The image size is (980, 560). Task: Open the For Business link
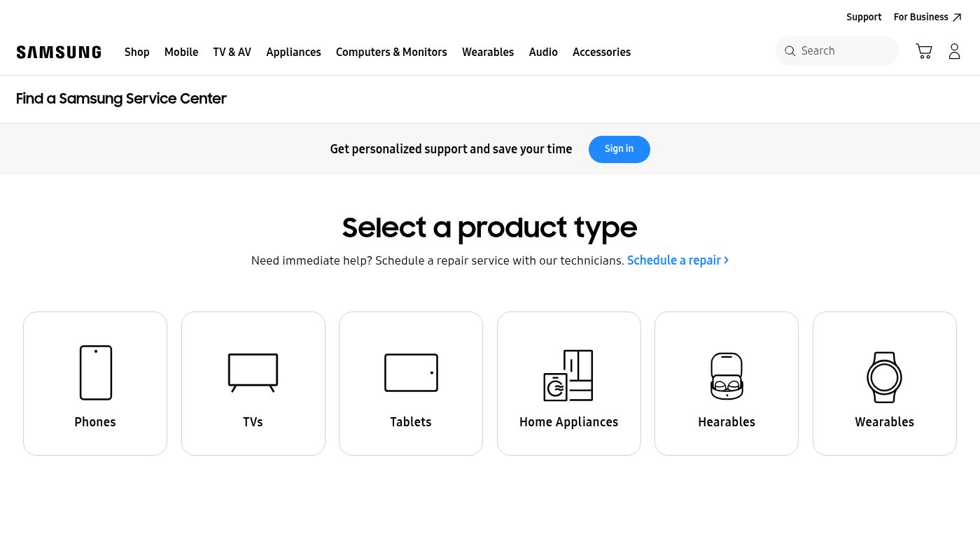click(x=927, y=17)
